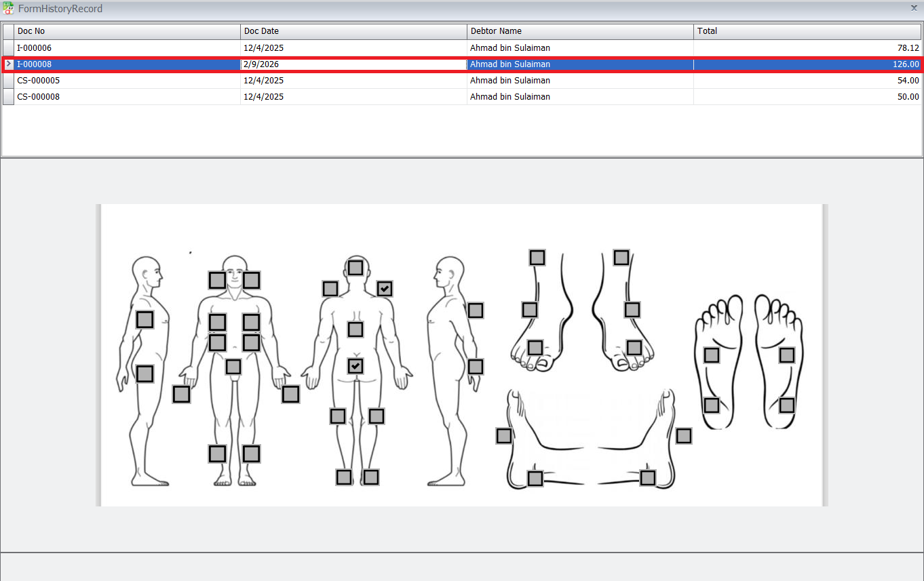Click the Debtor Name column header
The width and height of the screenshot is (924, 581).
579,31
